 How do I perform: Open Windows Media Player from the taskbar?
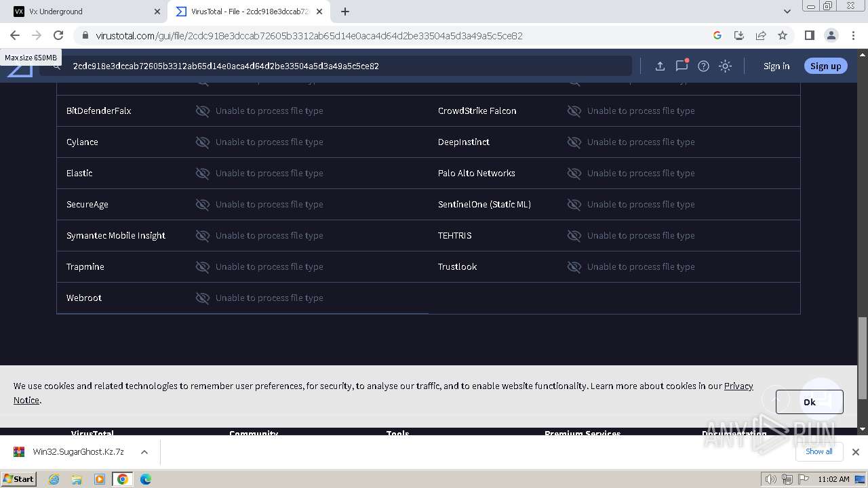point(100,479)
